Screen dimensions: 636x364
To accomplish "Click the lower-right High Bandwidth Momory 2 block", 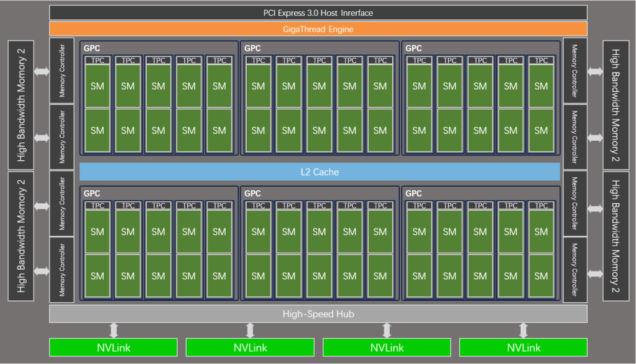I will click(x=616, y=236).
